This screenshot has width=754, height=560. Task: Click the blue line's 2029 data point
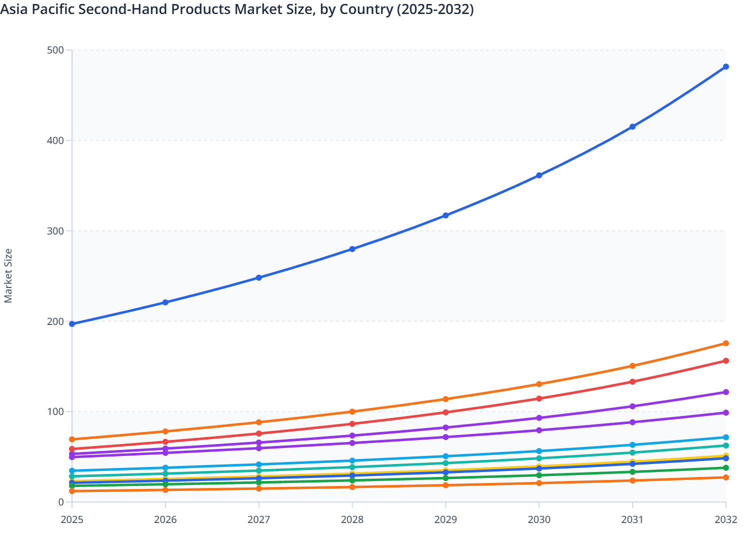tap(445, 215)
